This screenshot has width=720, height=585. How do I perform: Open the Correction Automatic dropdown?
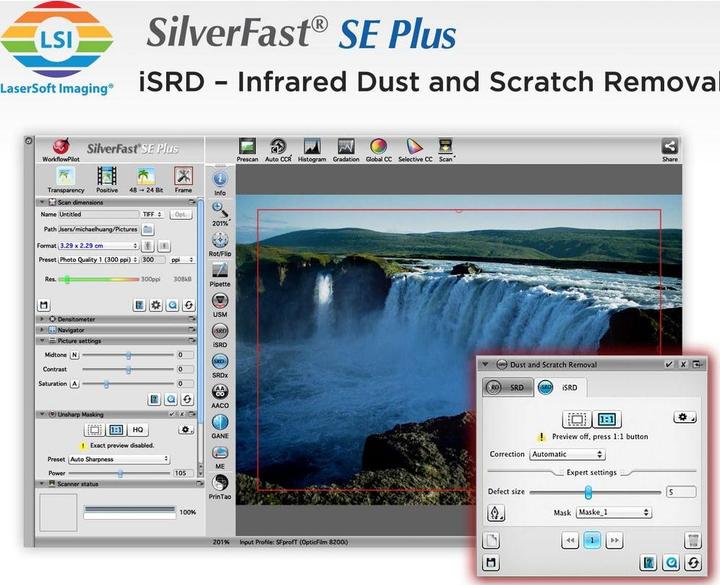pos(567,454)
